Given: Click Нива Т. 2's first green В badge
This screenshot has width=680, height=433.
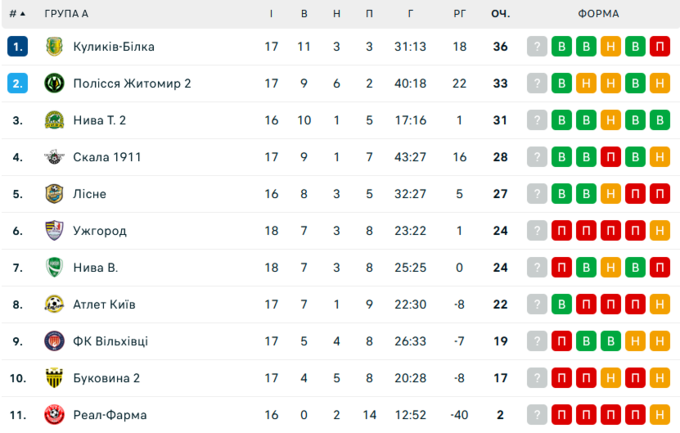Looking at the screenshot, I should pos(562,121).
